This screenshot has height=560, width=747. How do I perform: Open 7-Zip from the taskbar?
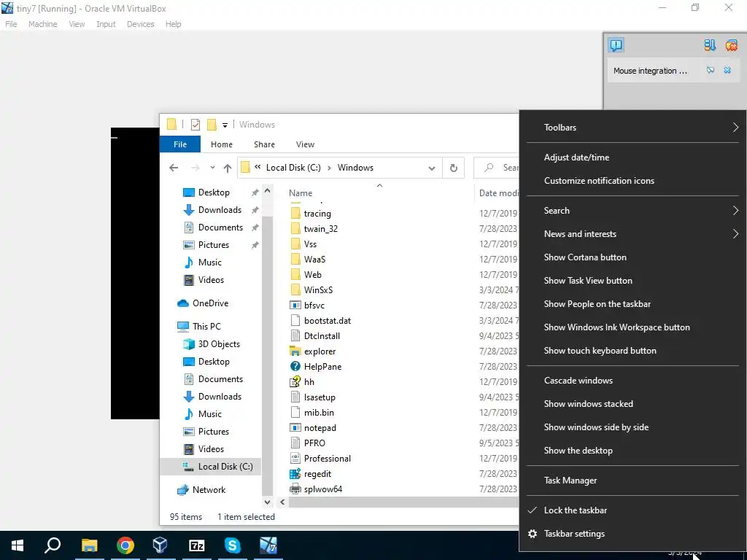coord(197,545)
